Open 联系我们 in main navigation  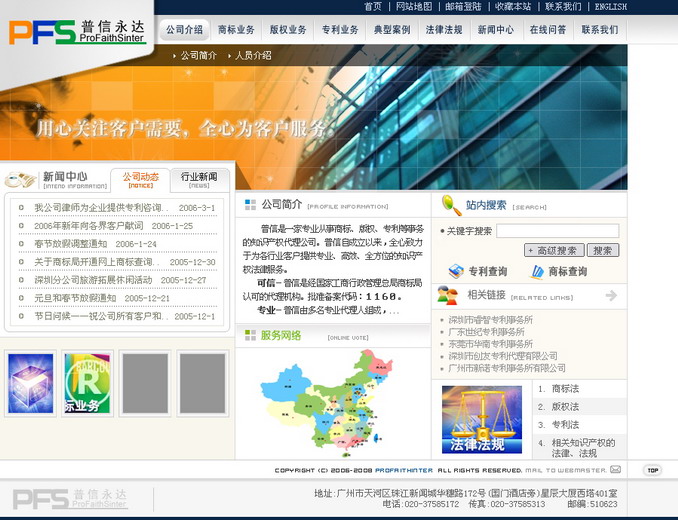coord(600,30)
